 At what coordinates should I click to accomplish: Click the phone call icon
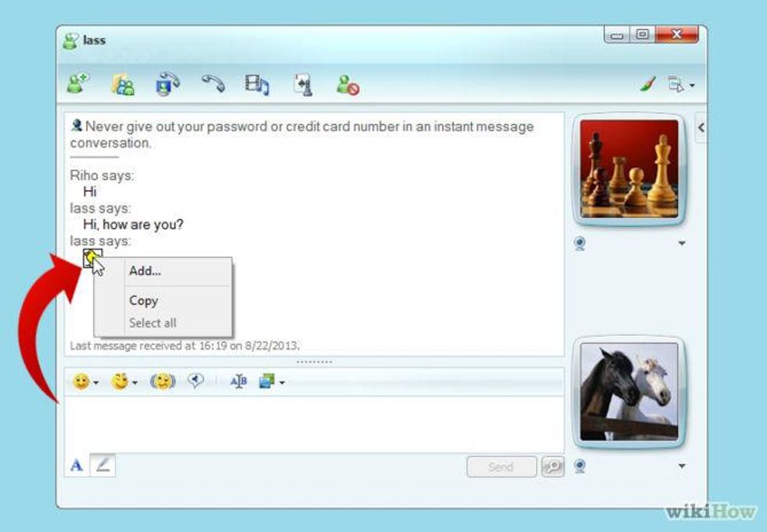213,83
